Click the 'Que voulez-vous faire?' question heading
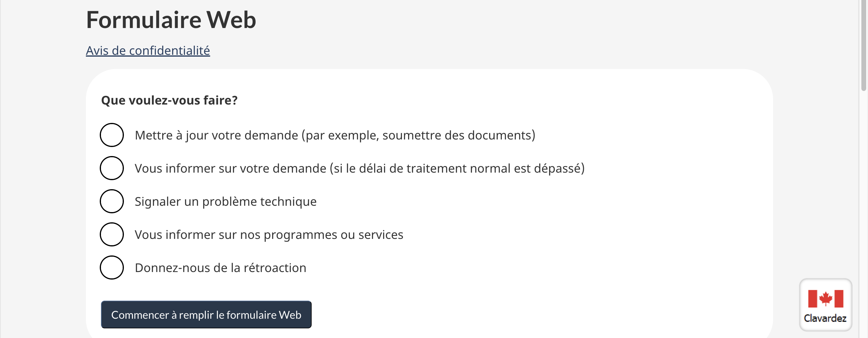This screenshot has height=338, width=868. click(x=169, y=100)
